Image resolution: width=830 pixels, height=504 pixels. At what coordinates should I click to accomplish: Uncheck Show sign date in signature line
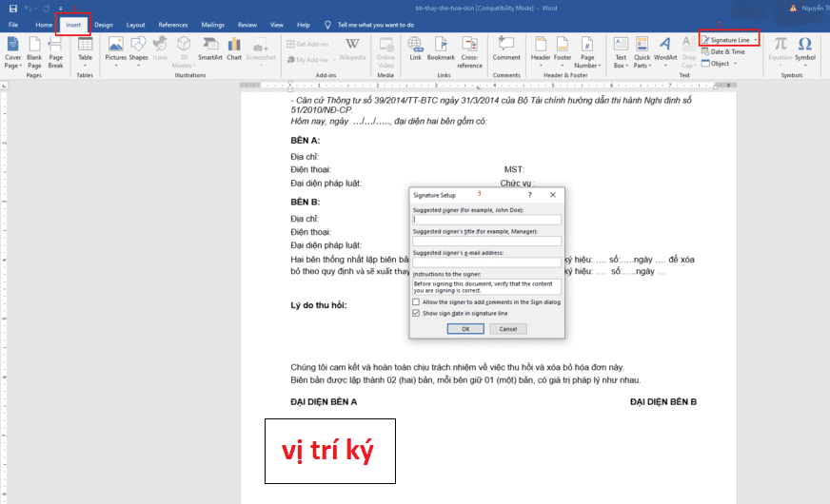(416, 313)
